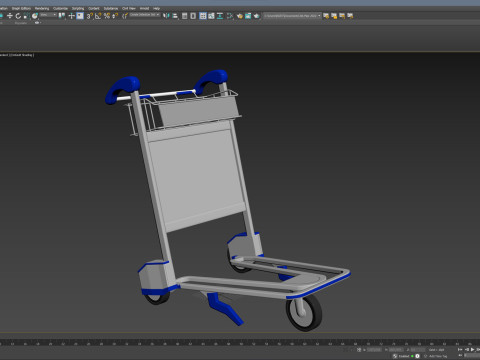Click Edit Named Selection Sets icon
The width and height of the screenshot is (480, 360).
(124, 16)
